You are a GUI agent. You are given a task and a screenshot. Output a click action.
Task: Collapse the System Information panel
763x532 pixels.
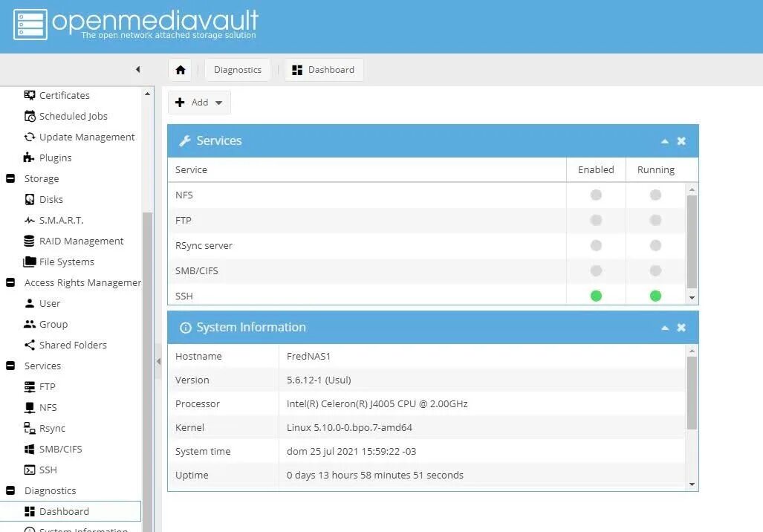point(665,328)
